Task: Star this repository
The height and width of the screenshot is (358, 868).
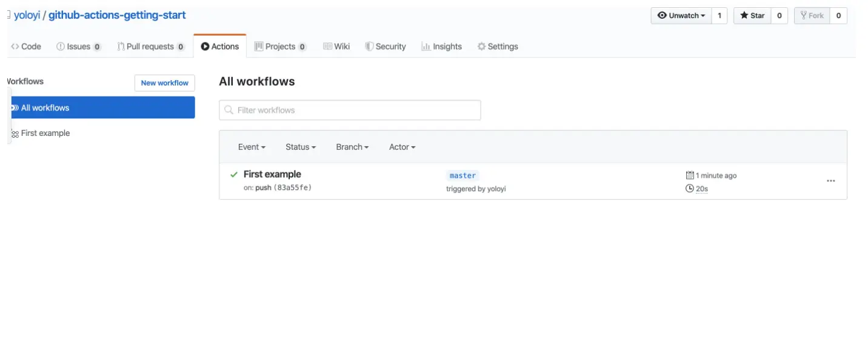Action: [x=752, y=16]
